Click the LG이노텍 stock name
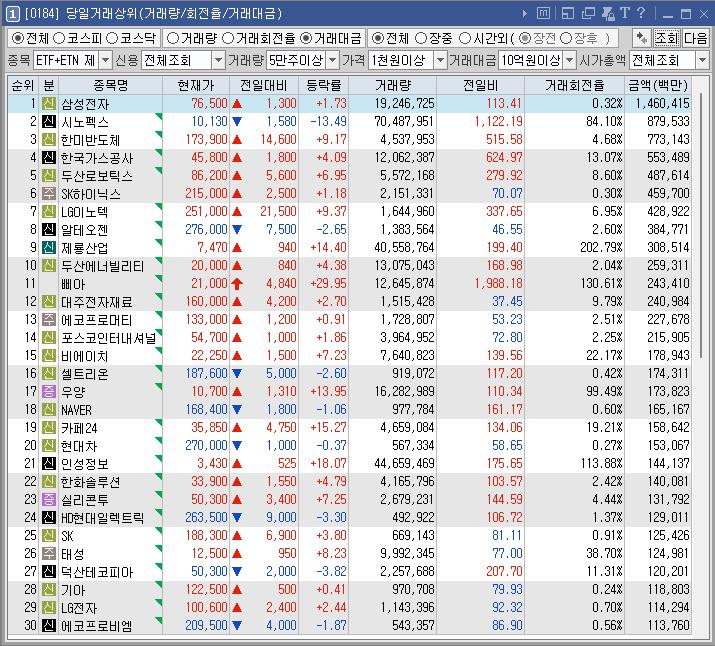 coord(85,212)
